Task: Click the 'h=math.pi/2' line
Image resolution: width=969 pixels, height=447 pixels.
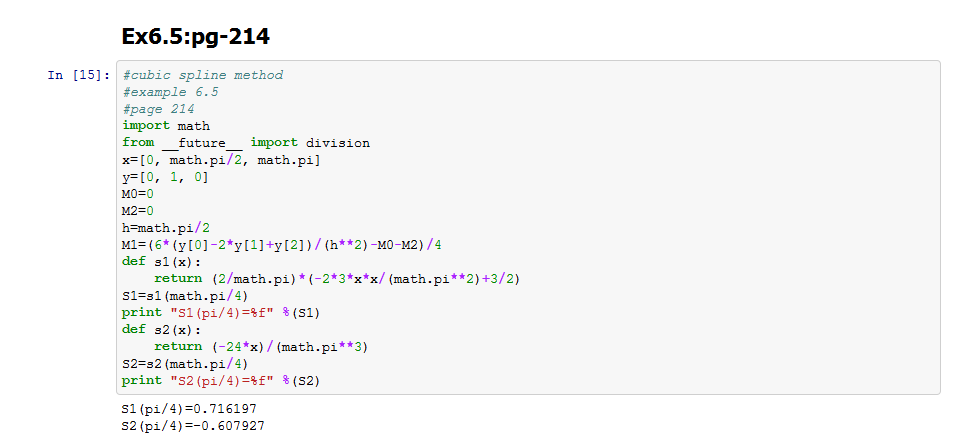Action: click(166, 228)
